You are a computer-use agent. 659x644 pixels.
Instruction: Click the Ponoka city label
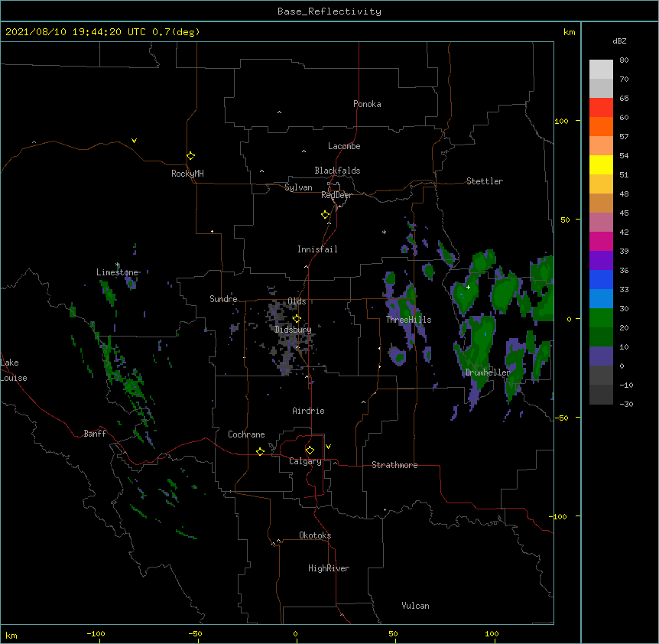[367, 104]
